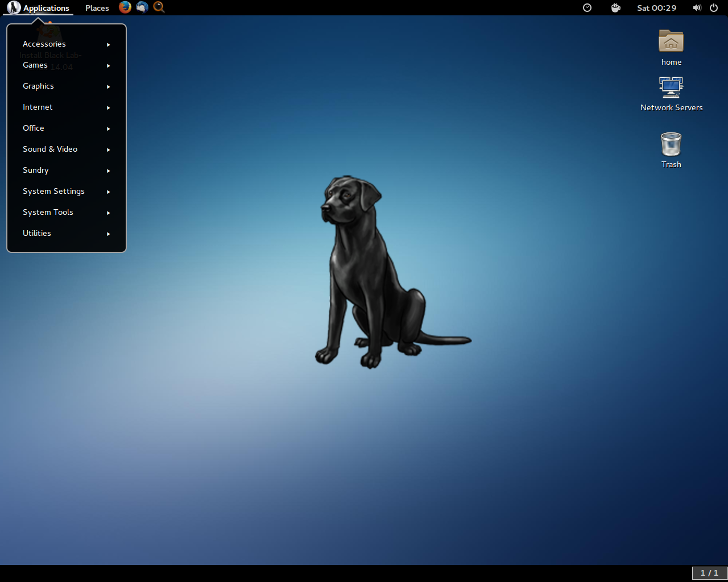Image resolution: width=728 pixels, height=582 pixels.
Task: Expand submenu arrow beside Accessories
Action: (x=108, y=44)
